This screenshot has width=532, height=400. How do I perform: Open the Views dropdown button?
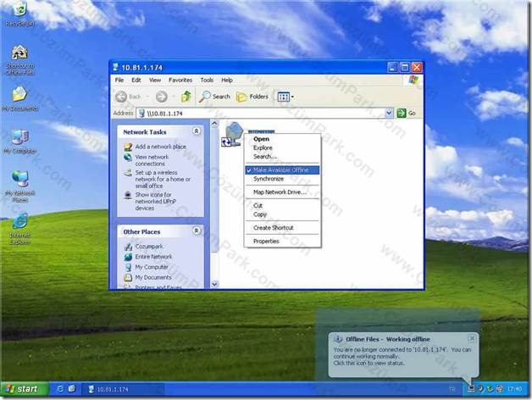point(285,97)
